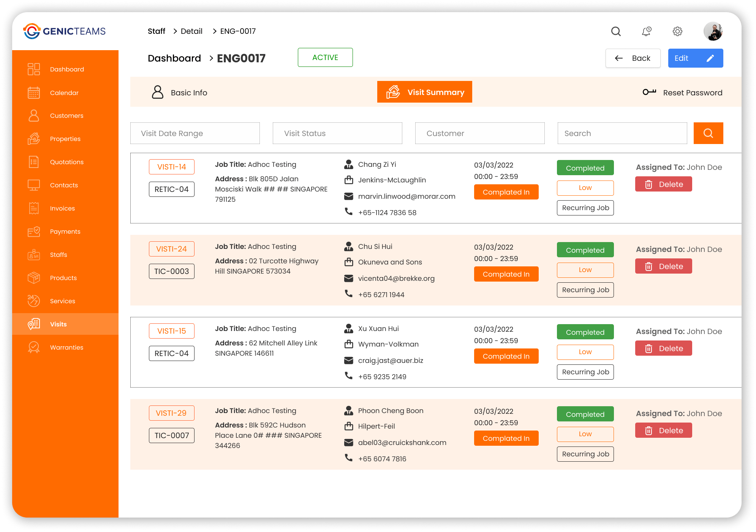The height and width of the screenshot is (532, 756).
Task: Click Complated In for VISTI-29
Action: (506, 439)
